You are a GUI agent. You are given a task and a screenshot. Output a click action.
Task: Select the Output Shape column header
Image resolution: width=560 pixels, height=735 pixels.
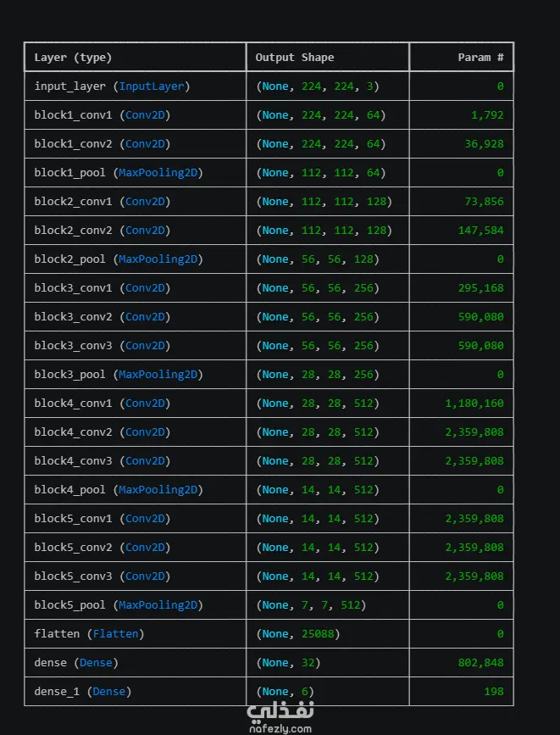(294, 57)
